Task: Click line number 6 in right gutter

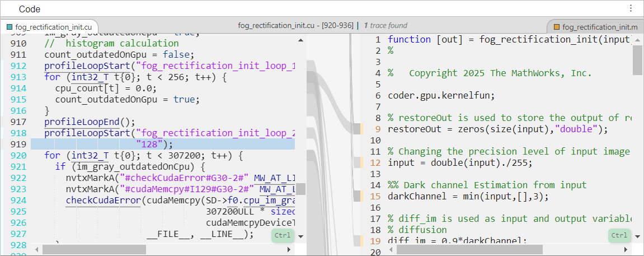Action: click(x=378, y=96)
